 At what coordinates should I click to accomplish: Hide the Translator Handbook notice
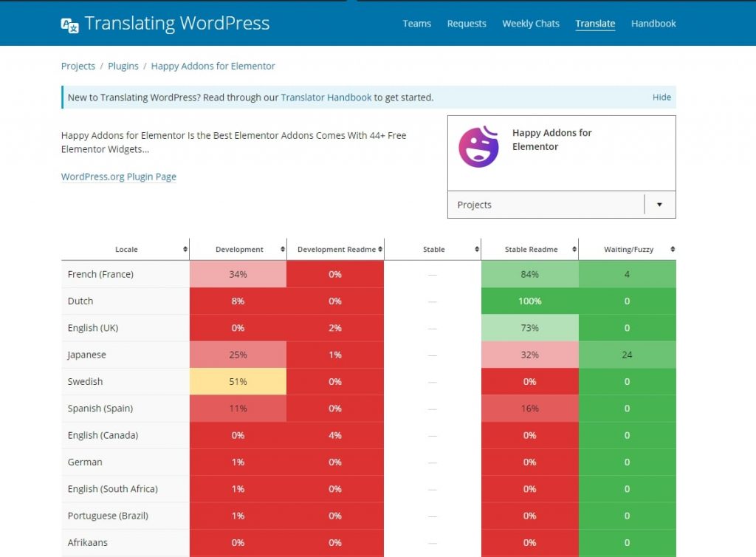661,97
